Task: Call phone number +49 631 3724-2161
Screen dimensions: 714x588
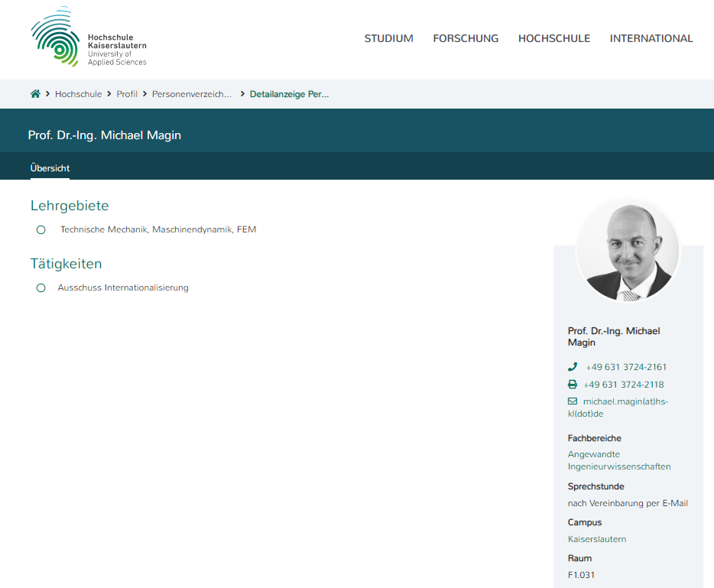Action: coord(626,367)
